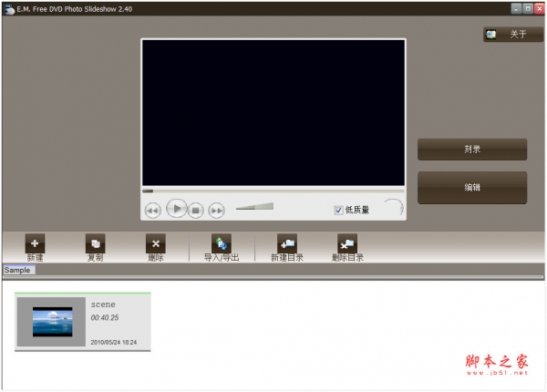Click the black video preview area

pos(273,113)
